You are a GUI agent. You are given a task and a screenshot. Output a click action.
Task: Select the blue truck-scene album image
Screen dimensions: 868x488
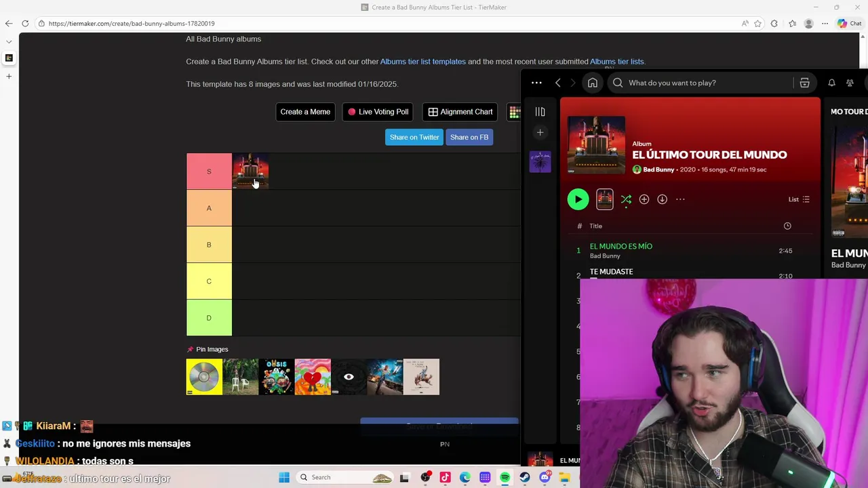click(x=385, y=377)
